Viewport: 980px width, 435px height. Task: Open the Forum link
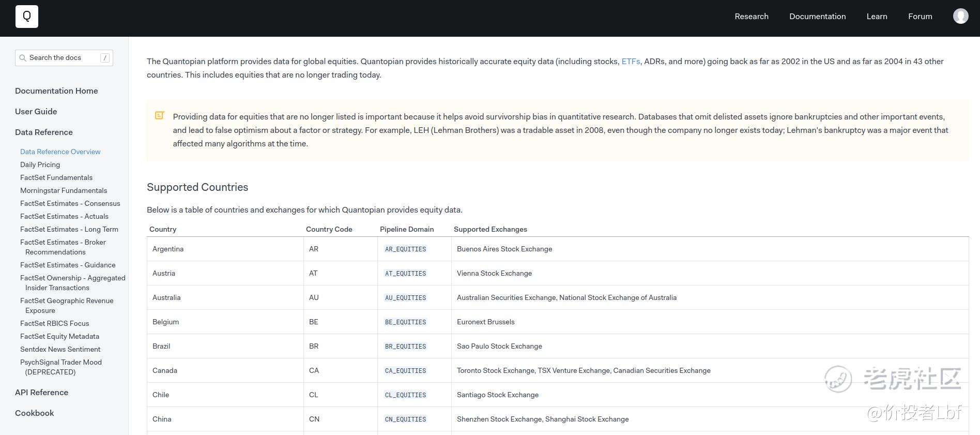(x=920, y=17)
